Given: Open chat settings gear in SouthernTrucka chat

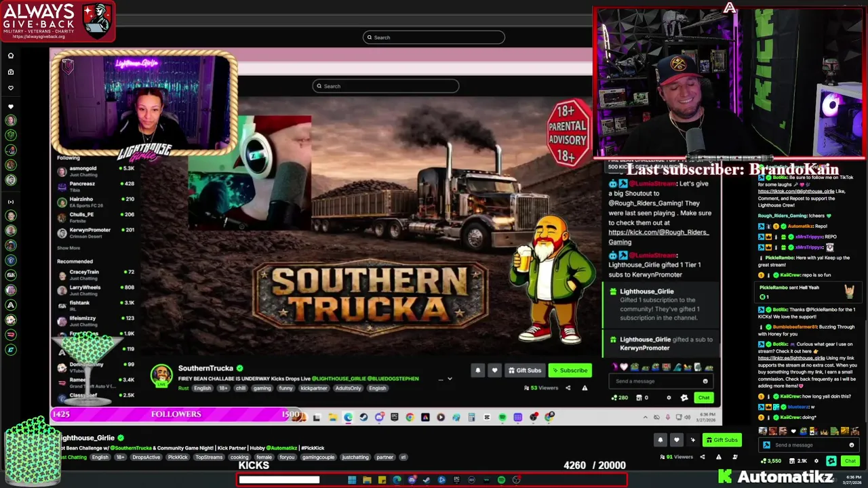Looking at the screenshot, I should click(669, 398).
